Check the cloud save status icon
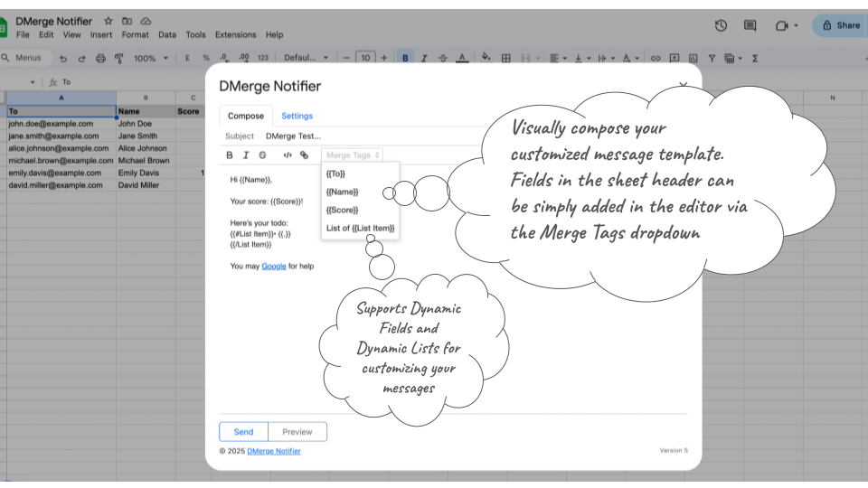 click(x=146, y=21)
